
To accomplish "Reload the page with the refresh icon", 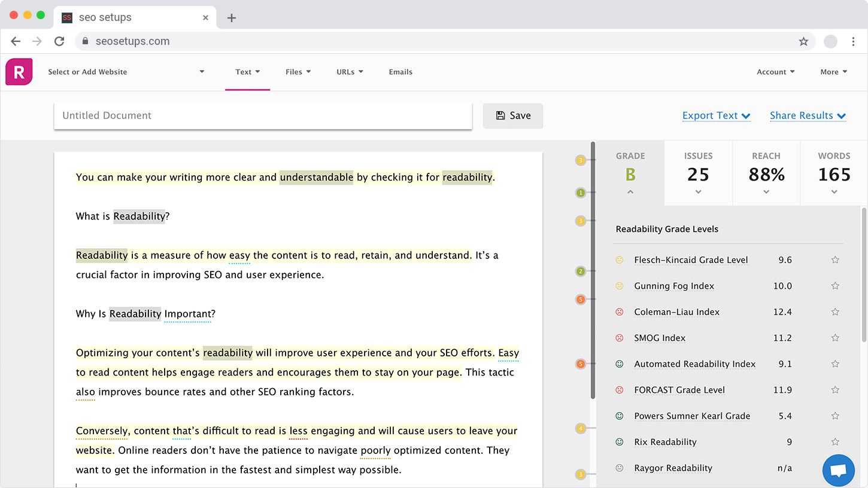I will [59, 41].
